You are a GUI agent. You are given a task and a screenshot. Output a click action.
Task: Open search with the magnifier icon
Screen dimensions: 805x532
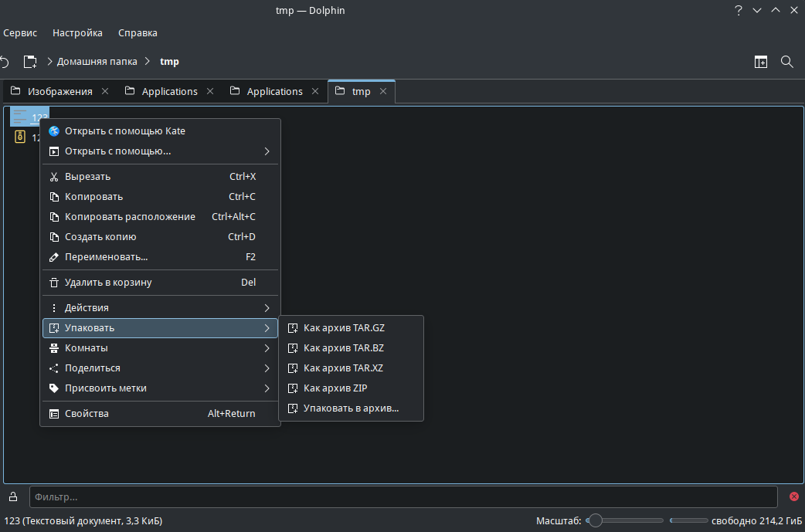[787, 62]
